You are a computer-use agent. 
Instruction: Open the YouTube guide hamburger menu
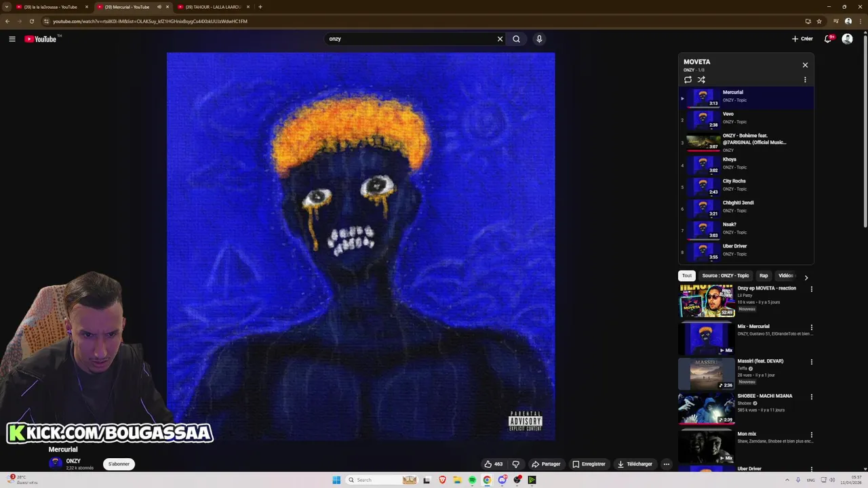12,39
